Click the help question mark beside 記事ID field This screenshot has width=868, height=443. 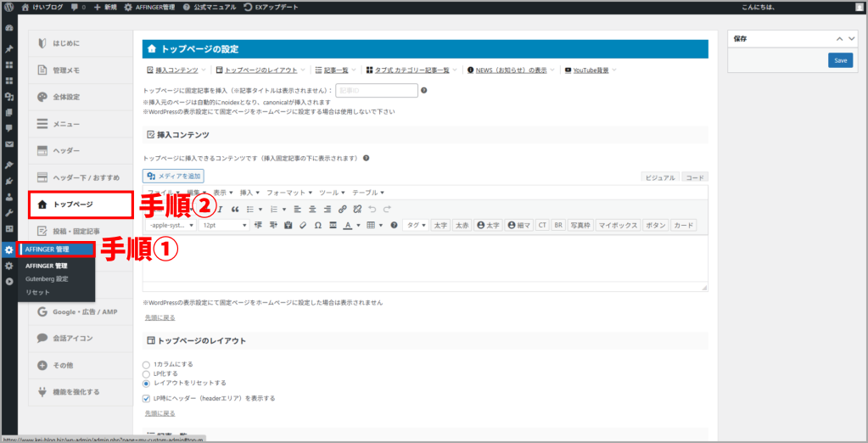[423, 90]
